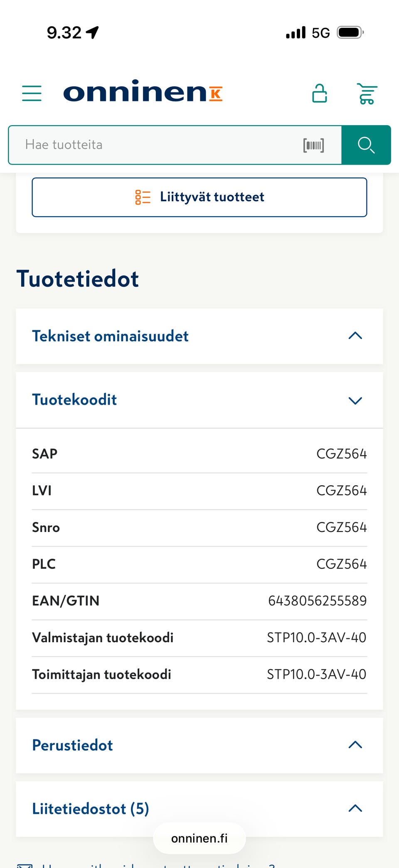Open the hamburger navigation menu
Screen dimensions: 399x868
pyautogui.click(x=32, y=93)
